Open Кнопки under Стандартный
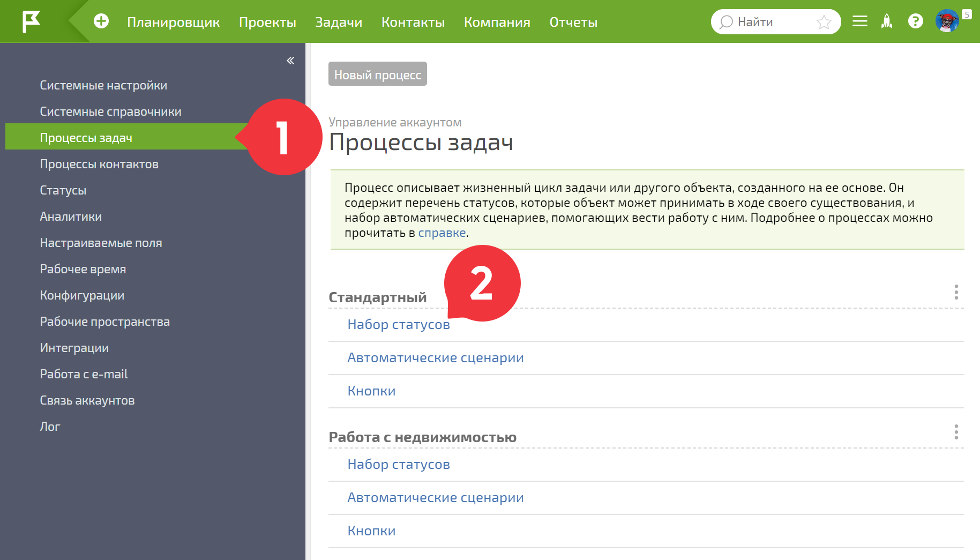This screenshot has width=980, height=560. point(371,391)
